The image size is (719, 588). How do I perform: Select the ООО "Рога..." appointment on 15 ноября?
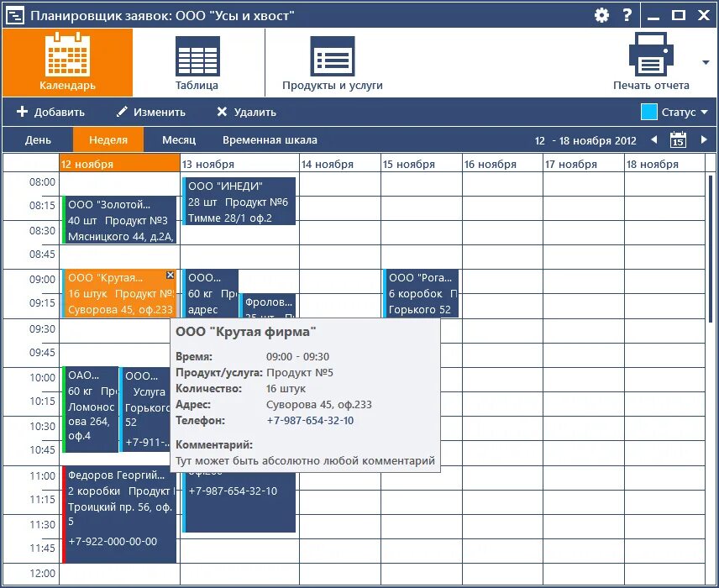[421, 293]
